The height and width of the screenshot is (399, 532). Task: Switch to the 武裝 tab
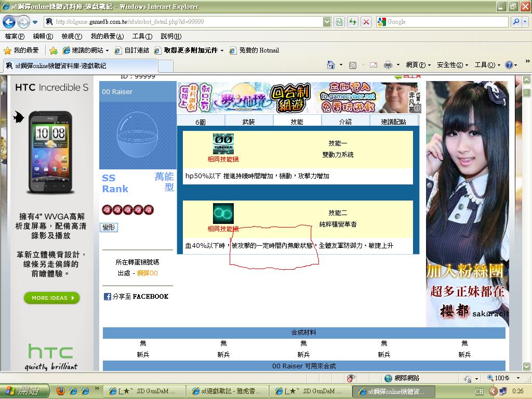click(x=249, y=122)
